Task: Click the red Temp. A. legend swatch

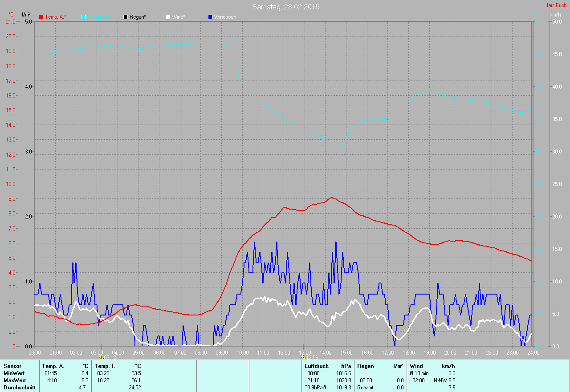Action: [x=41, y=17]
